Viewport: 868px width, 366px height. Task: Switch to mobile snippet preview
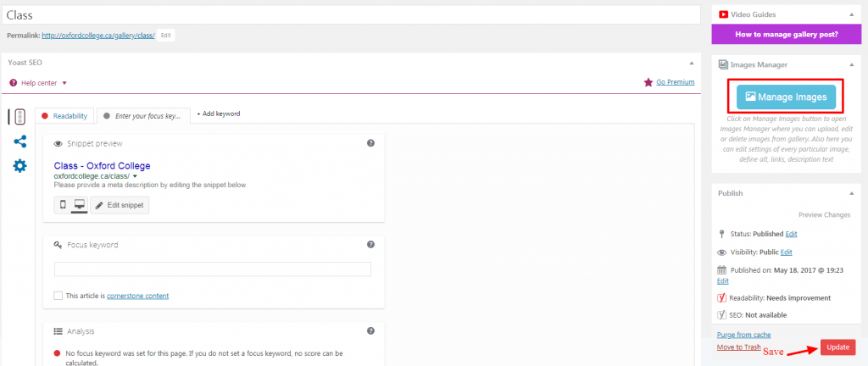click(x=63, y=205)
